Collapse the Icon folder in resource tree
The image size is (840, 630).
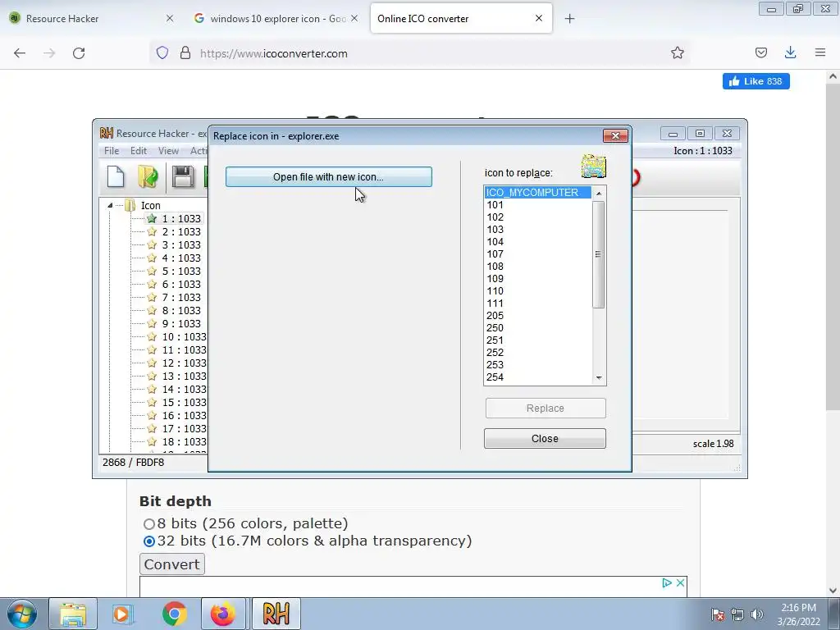110,206
